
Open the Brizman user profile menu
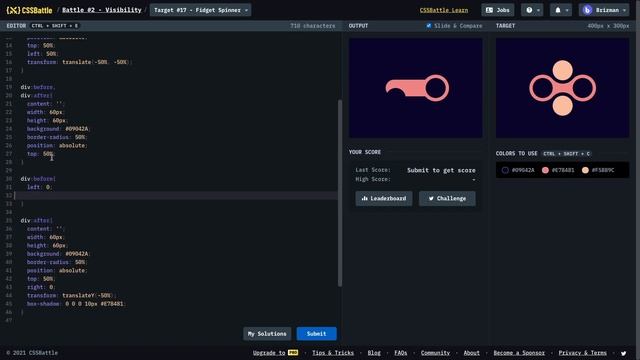pyautogui.click(x=604, y=10)
